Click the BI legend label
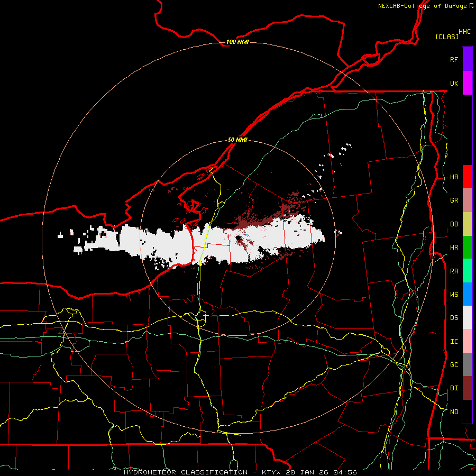The image size is (476, 476). click(x=454, y=388)
